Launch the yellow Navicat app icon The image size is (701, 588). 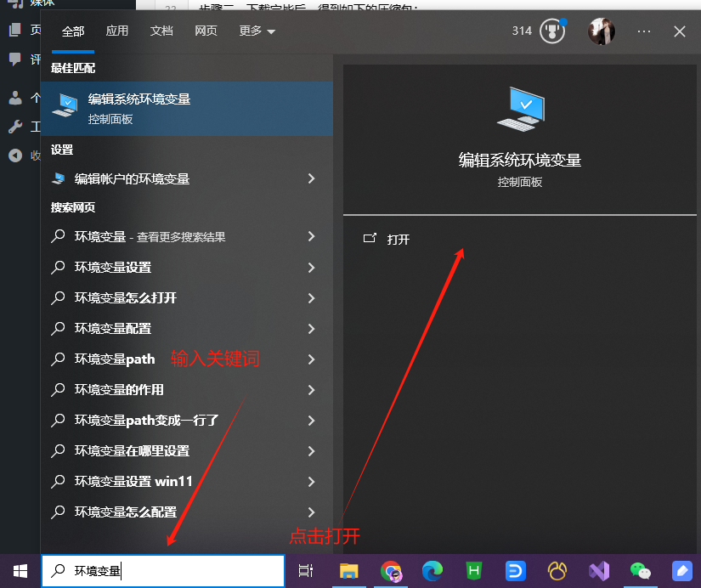[557, 571]
